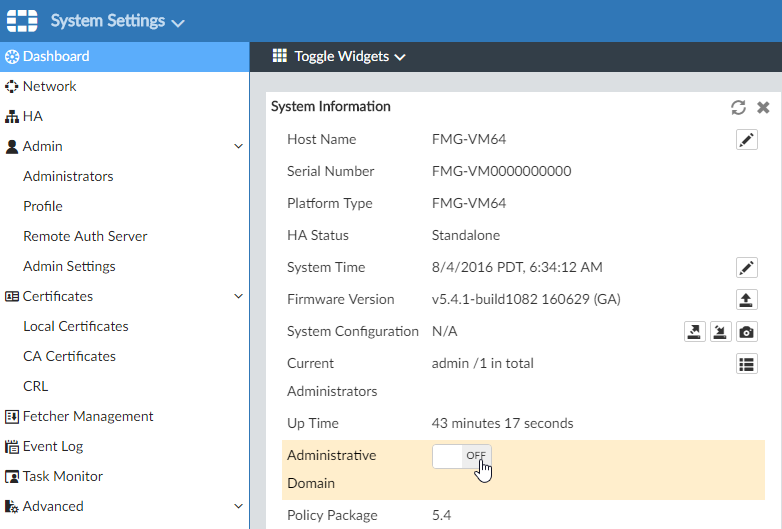Click the edit Host Name pencil icon

tap(746, 140)
